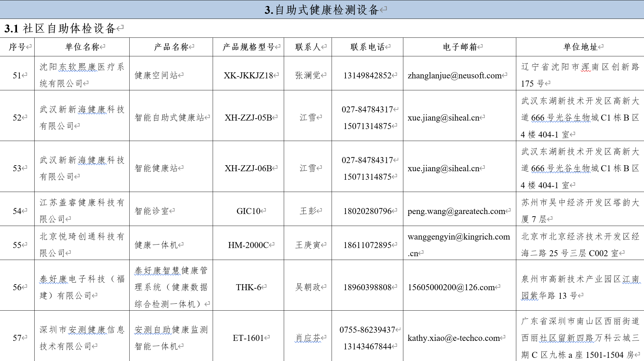Click email 15605000200@126.com

(451, 287)
